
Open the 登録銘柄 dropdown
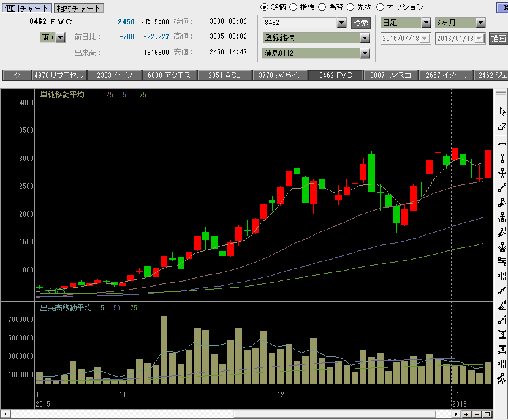pyautogui.click(x=365, y=38)
